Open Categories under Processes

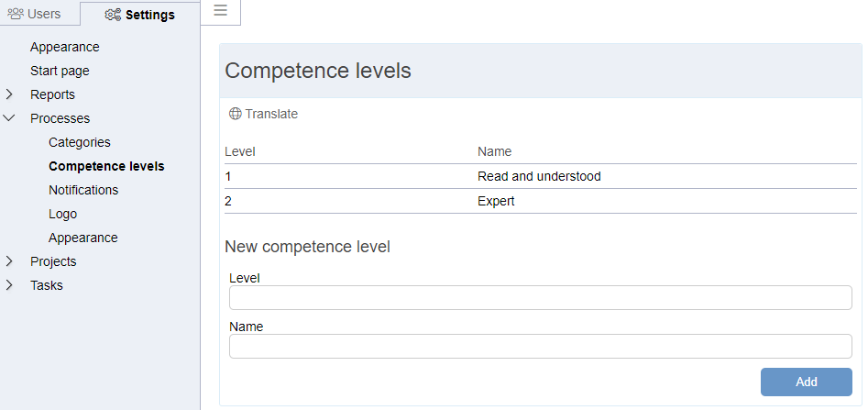click(80, 142)
